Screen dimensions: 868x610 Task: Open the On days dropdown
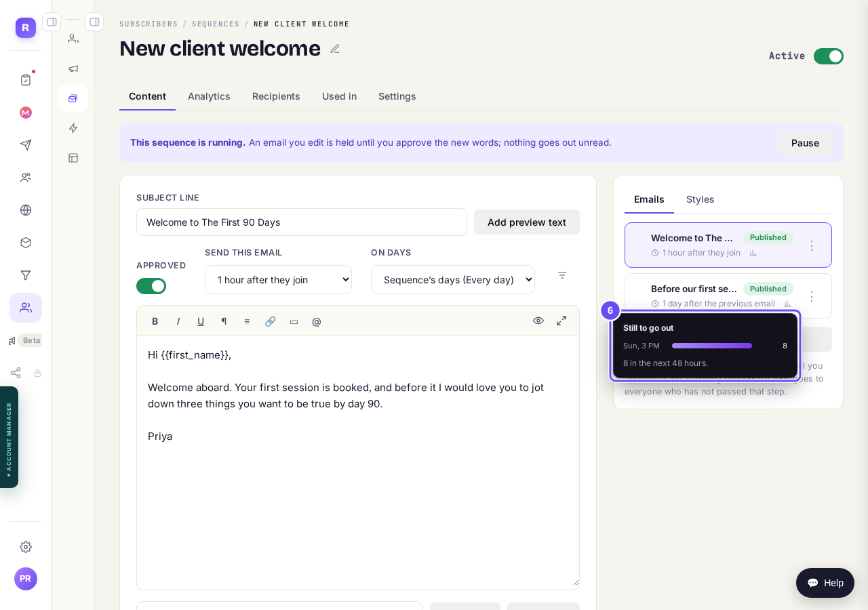453,280
